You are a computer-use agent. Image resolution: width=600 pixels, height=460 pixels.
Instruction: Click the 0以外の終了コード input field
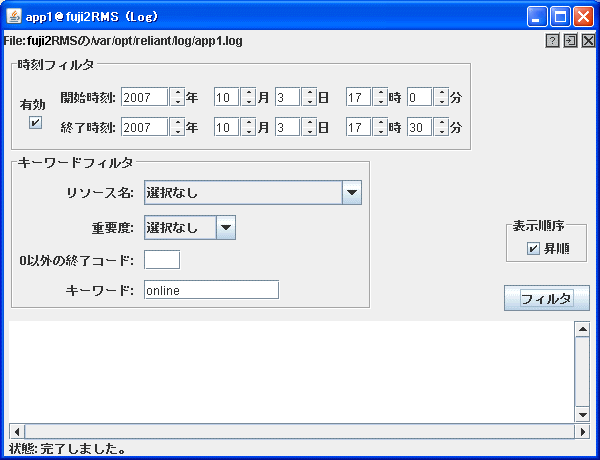(162, 260)
